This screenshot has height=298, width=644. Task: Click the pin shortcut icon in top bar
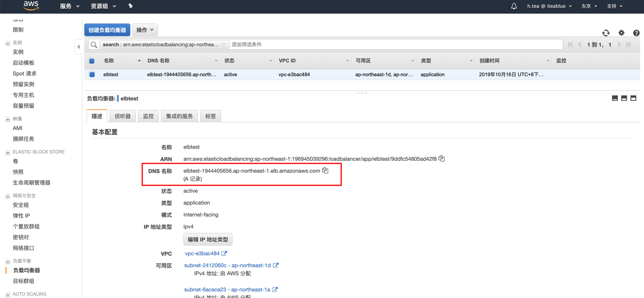[x=130, y=6]
